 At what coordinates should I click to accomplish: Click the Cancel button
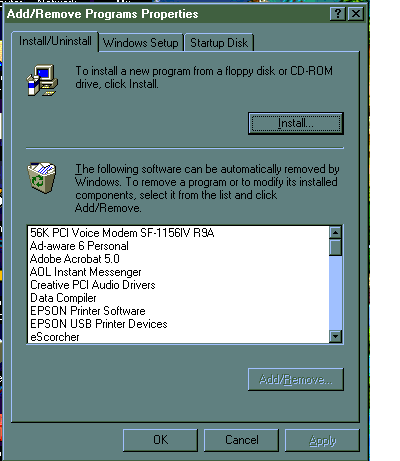[241, 440]
